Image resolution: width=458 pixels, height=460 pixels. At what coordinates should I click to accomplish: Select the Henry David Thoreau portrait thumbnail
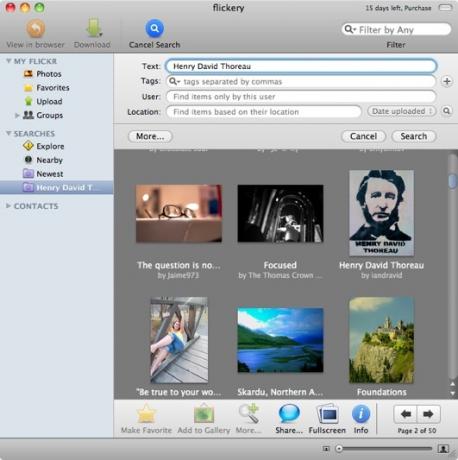[x=381, y=213]
